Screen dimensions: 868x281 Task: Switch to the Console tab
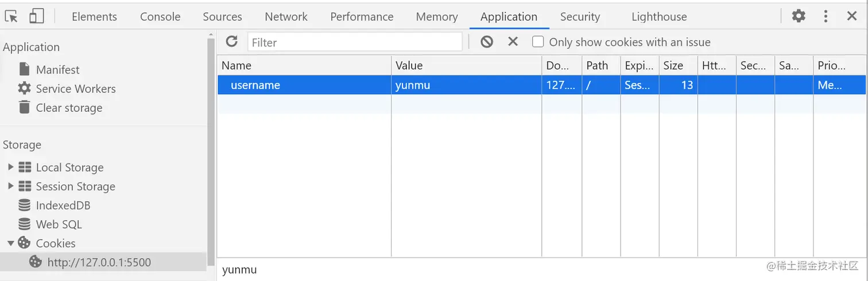pyautogui.click(x=160, y=17)
